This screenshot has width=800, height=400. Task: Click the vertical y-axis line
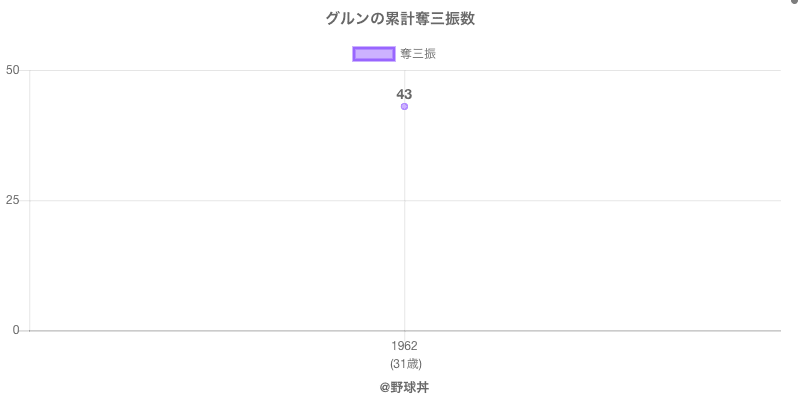pyautogui.click(x=29, y=150)
